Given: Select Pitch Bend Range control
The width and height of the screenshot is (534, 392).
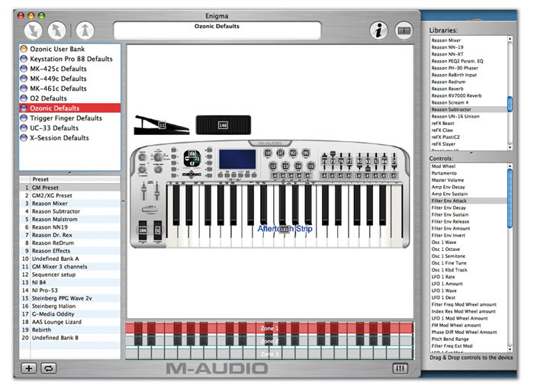Looking at the screenshot, I should (468, 339).
